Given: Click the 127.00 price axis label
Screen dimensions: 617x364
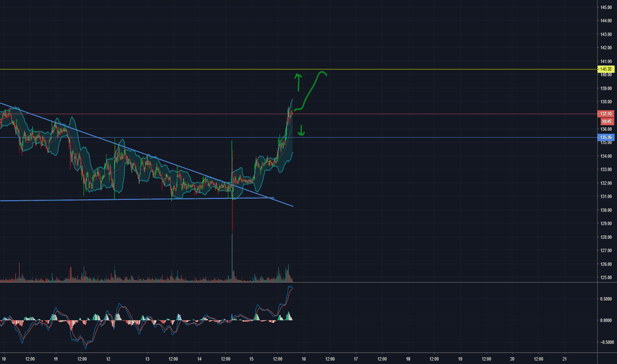Looking at the screenshot, I should click(x=606, y=250).
